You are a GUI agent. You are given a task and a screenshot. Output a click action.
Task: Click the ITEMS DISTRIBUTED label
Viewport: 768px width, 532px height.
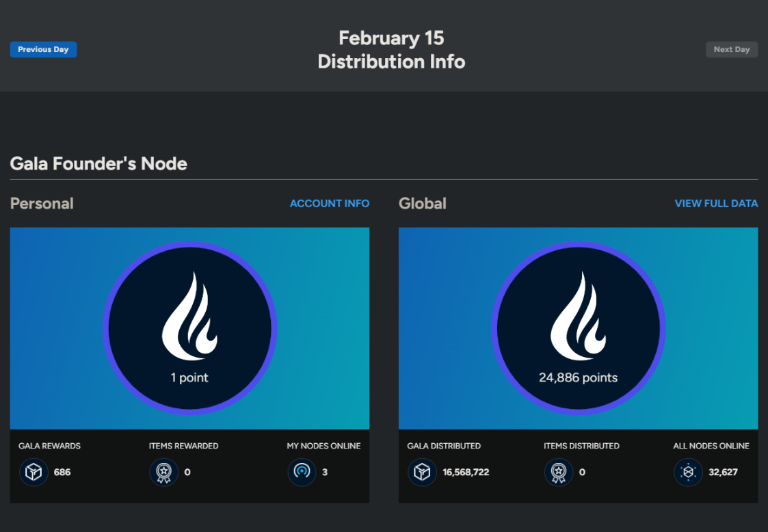pos(581,446)
